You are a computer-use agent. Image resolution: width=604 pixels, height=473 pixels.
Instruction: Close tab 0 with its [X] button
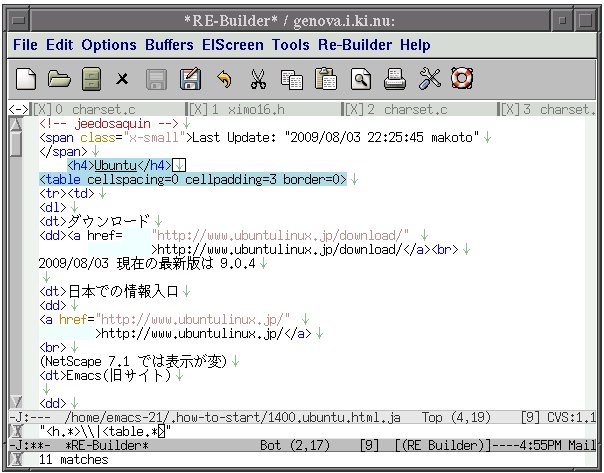pos(42,110)
